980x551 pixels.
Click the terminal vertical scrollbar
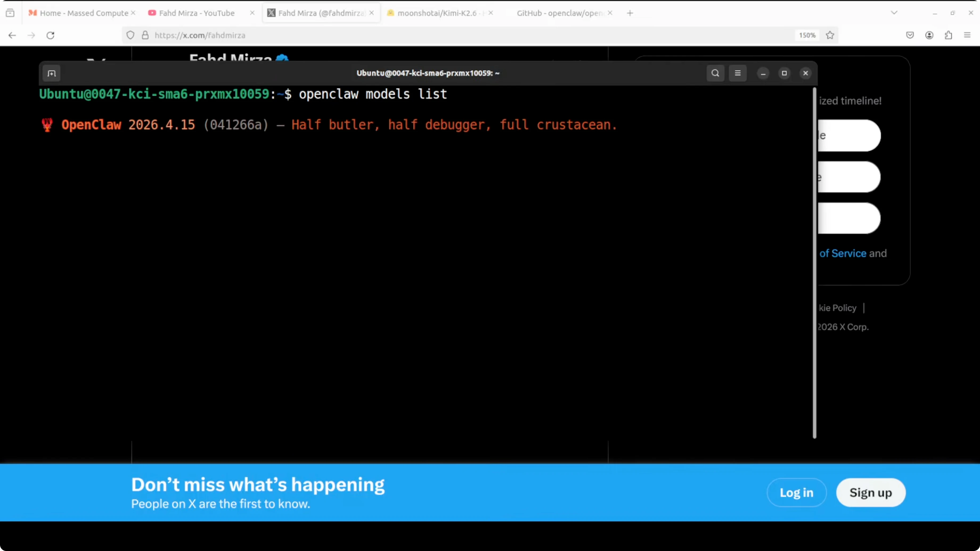point(815,262)
